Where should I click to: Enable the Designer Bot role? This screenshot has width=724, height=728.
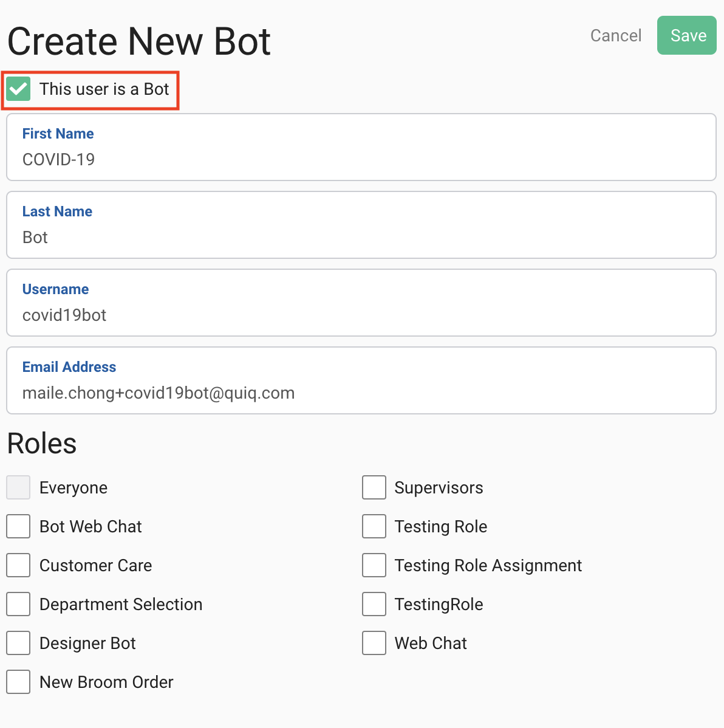[x=19, y=643]
